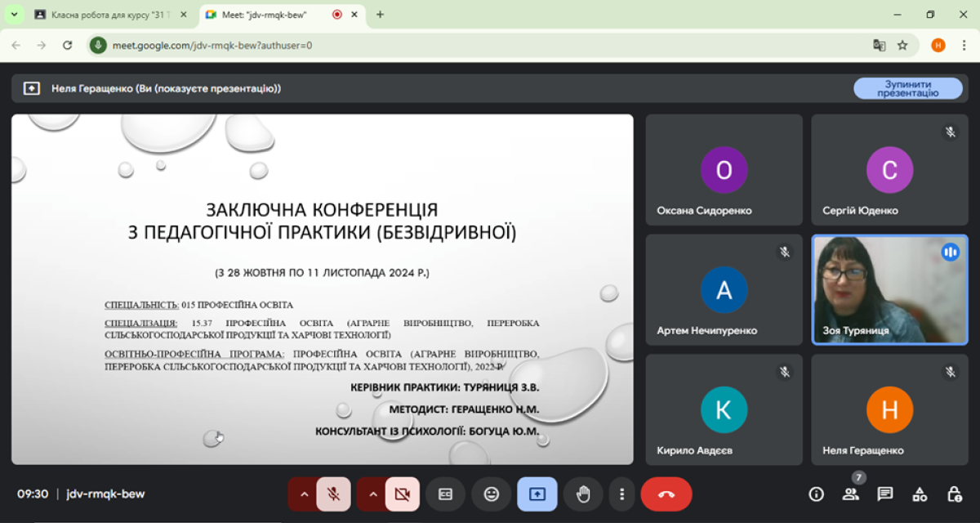Open three-dot more options menu

(622, 494)
